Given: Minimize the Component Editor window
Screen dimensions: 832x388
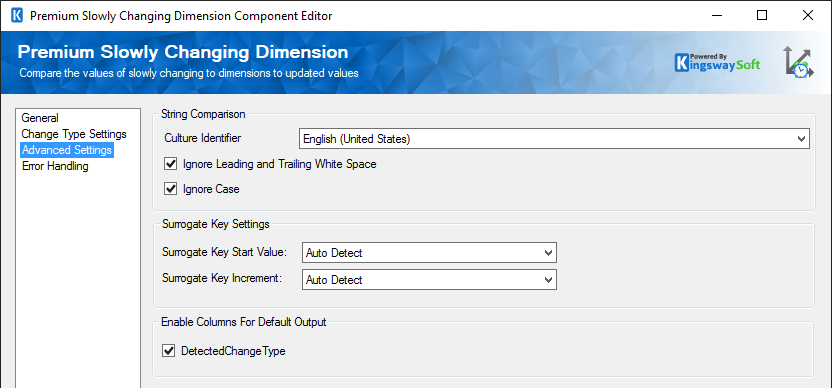Looking at the screenshot, I should 716,15.
